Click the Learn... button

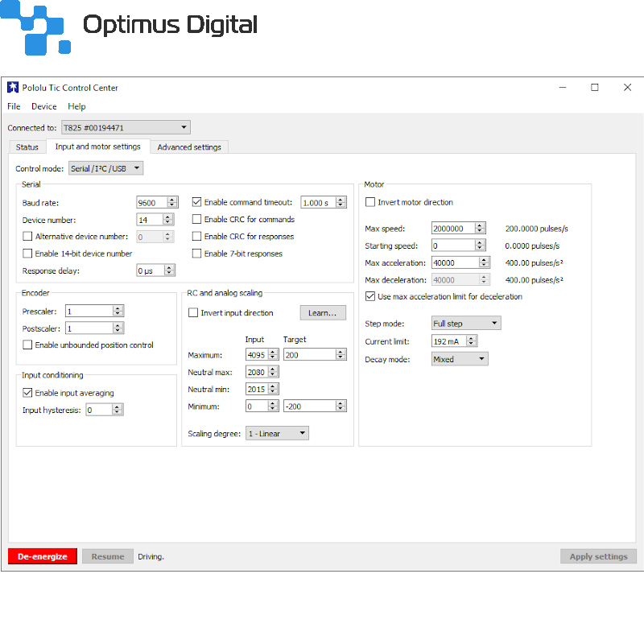pos(323,313)
